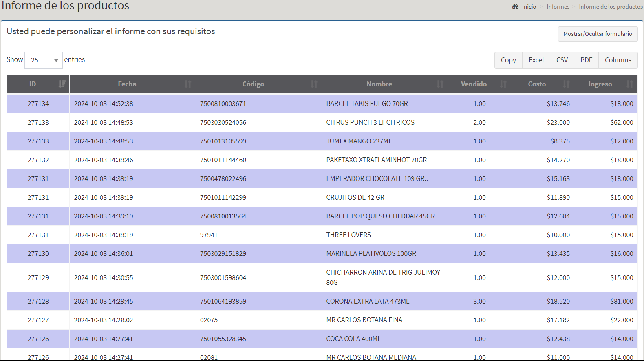Image resolution: width=644 pixels, height=361 pixels.
Task: Click the Ingreso column sort icon
Action: [629, 84]
